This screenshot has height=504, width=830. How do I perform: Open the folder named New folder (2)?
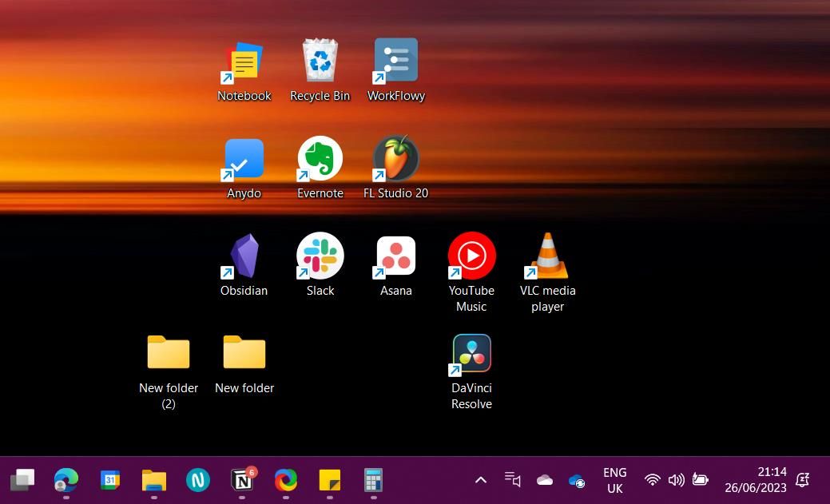168,352
